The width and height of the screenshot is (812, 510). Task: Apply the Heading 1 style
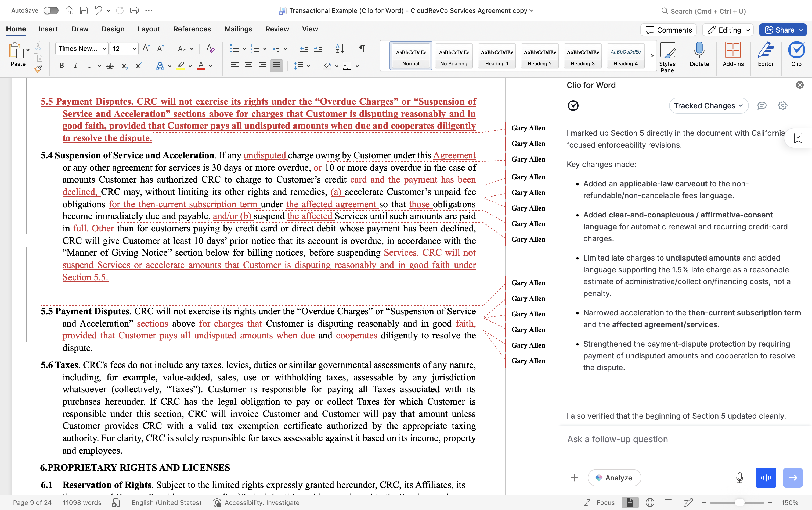[x=497, y=56]
